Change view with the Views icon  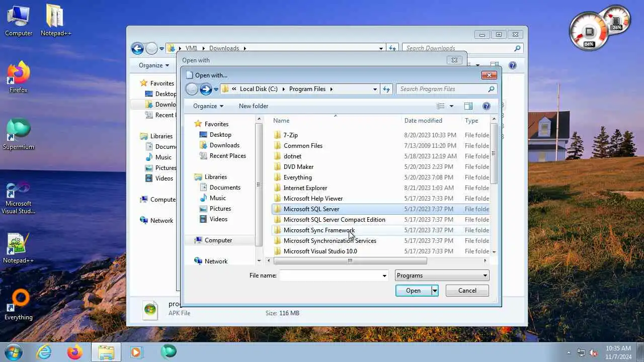click(x=441, y=106)
